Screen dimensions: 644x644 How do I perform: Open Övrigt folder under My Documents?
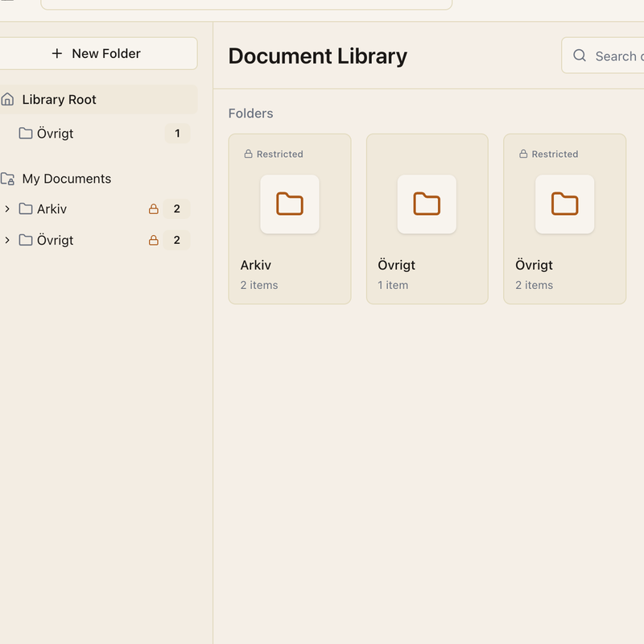click(97, 240)
